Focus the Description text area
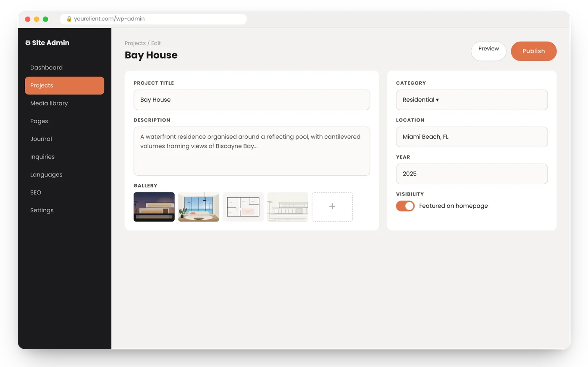The image size is (588, 367). click(x=252, y=151)
